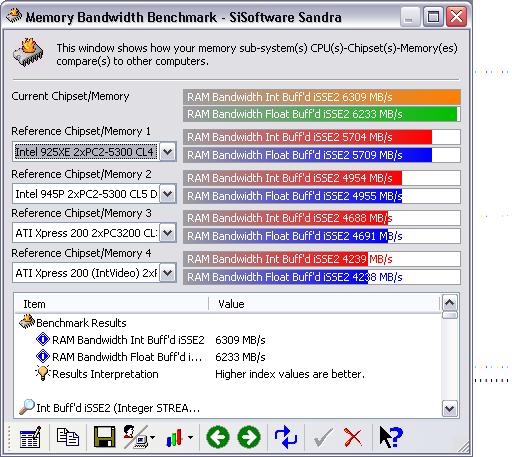512x457 pixels.
Task: Select RAM Bandwidth Int Buff'd iSSE2 list row
Action: 228,340
